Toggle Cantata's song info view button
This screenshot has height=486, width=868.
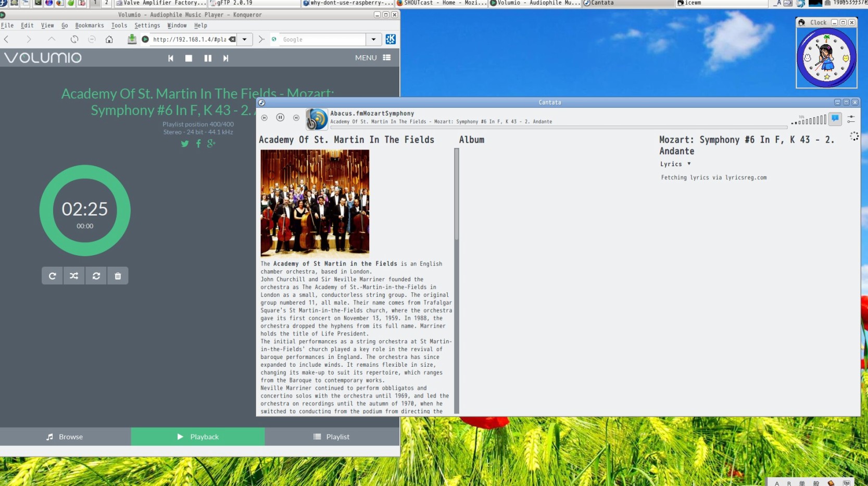click(x=835, y=119)
